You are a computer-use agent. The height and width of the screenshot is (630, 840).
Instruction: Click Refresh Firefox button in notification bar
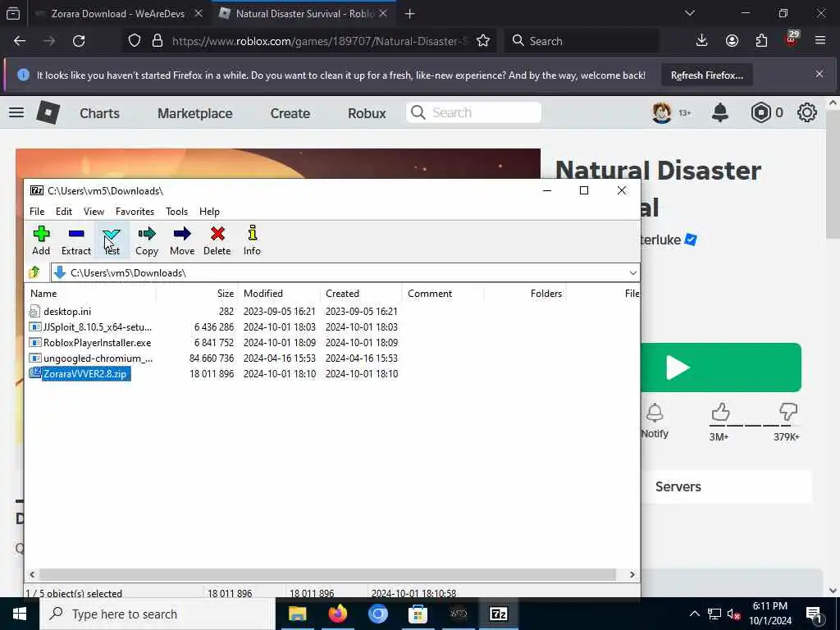tap(706, 75)
